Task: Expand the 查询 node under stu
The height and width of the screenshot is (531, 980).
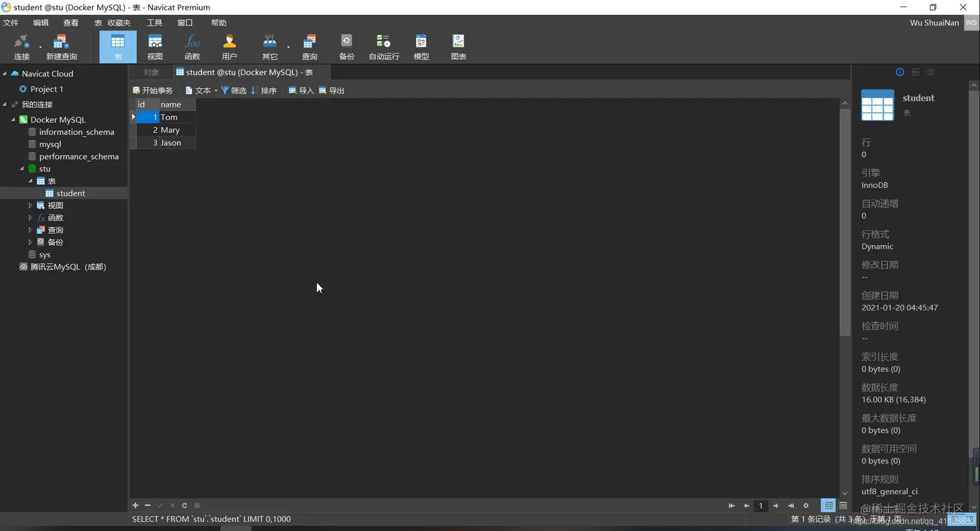Action: 30,230
